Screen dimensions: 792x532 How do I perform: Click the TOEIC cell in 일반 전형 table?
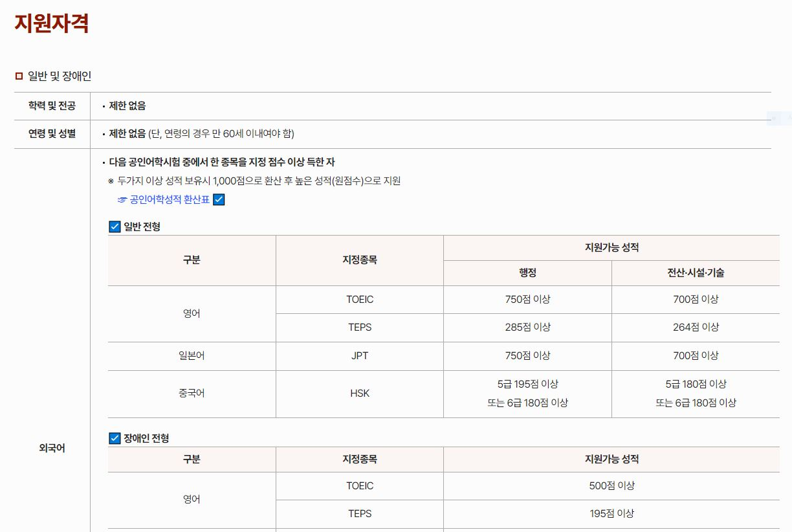[360, 299]
